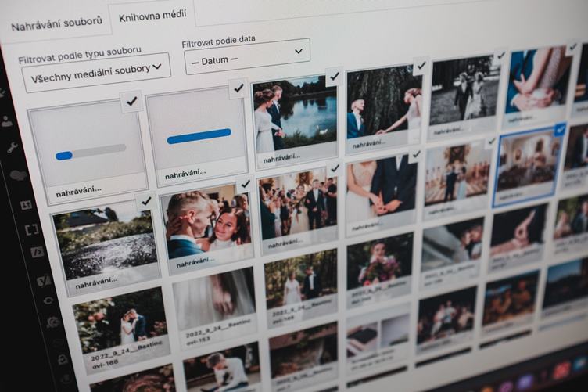Open the Datum filter dropdown
The width and height of the screenshot is (588, 392).
pos(247,56)
